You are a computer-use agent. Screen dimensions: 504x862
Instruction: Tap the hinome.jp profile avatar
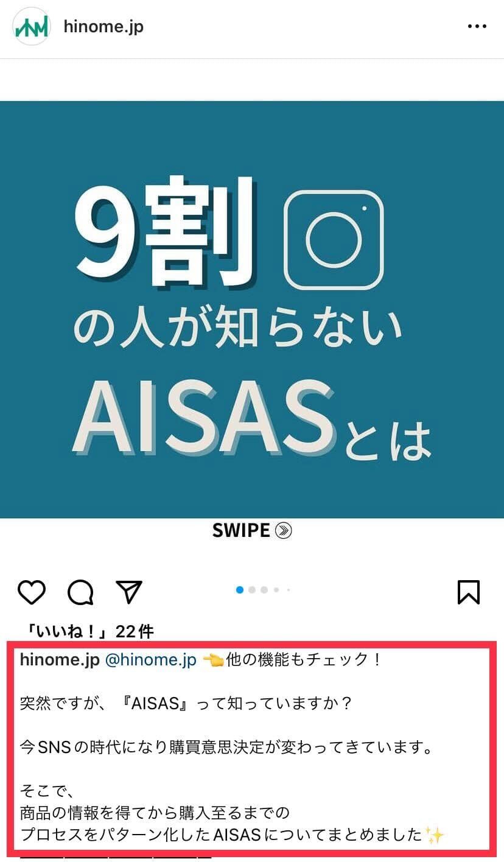tap(31, 27)
